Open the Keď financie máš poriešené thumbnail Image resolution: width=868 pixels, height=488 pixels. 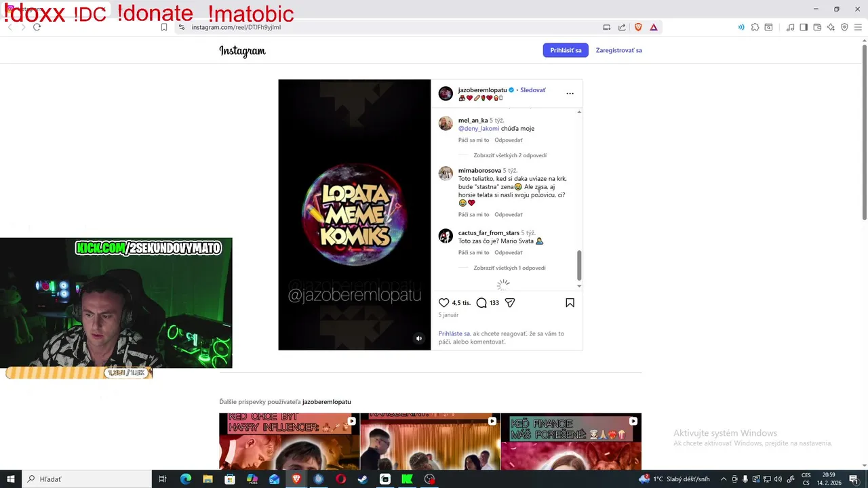pos(571,441)
